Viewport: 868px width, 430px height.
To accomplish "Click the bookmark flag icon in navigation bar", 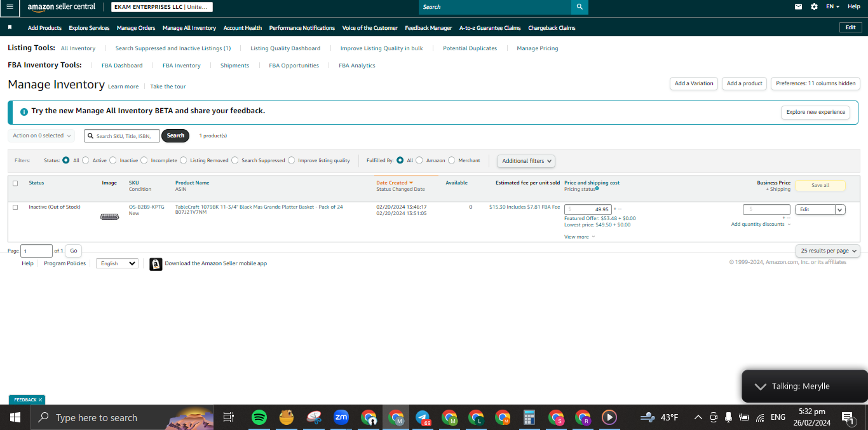I will [10, 28].
